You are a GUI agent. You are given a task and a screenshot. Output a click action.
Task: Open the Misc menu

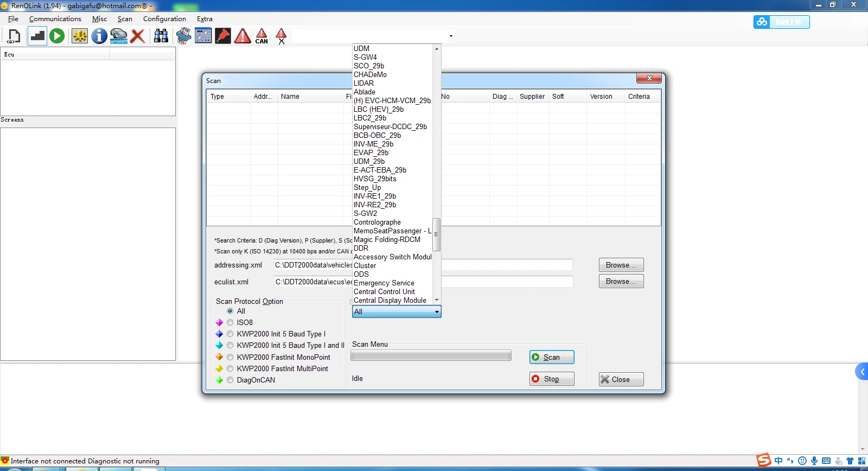(99, 19)
